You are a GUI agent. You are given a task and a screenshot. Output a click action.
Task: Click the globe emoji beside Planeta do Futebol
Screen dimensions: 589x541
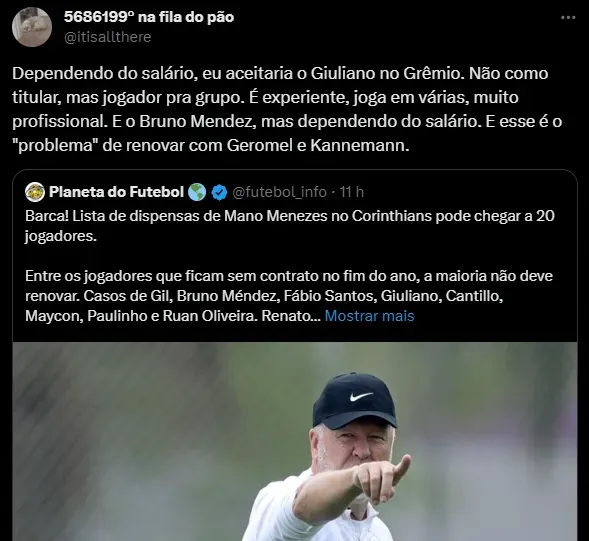(x=197, y=192)
